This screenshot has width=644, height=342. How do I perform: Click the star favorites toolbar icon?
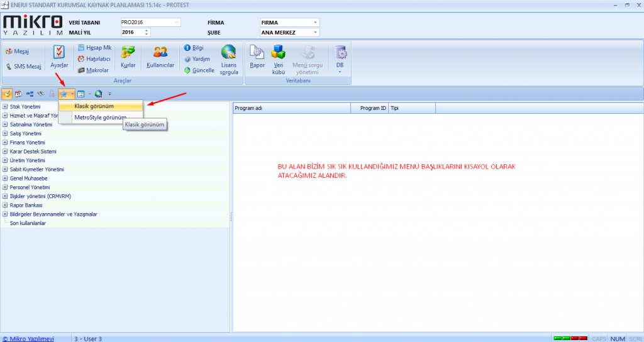(64, 94)
